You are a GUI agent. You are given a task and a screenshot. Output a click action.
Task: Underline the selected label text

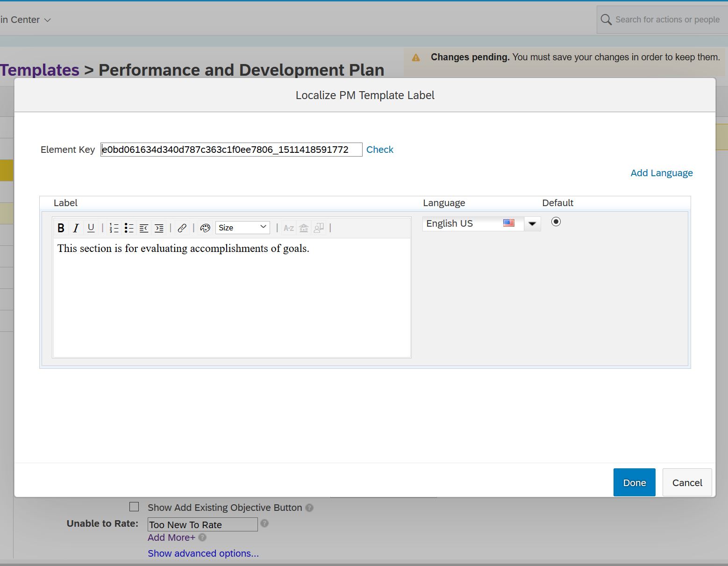91,228
